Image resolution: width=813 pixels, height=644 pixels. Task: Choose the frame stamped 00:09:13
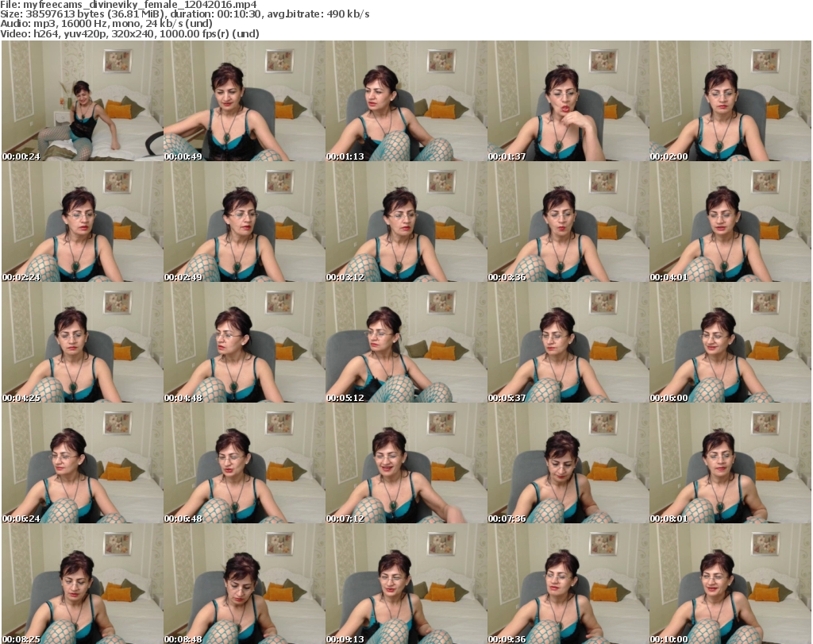[406, 584]
